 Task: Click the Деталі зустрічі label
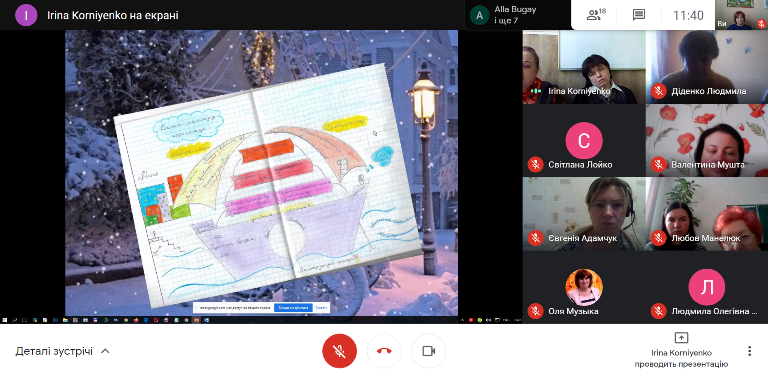[54, 351]
